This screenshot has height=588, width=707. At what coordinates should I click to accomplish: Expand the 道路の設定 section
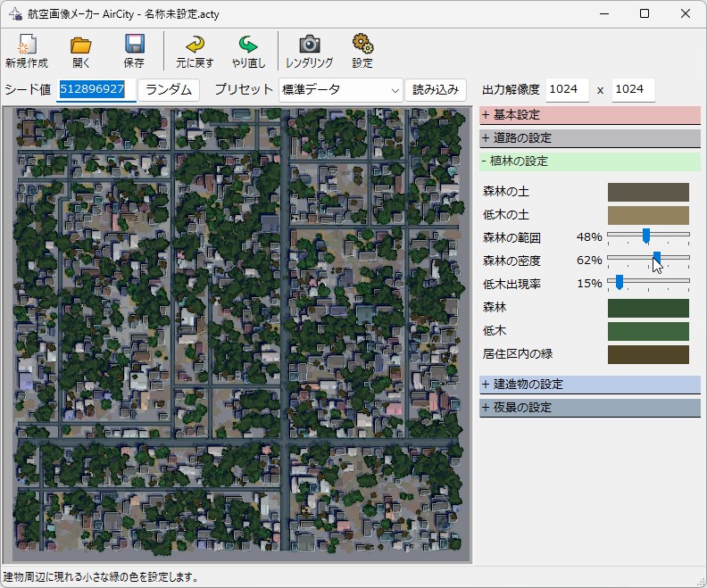[589, 138]
